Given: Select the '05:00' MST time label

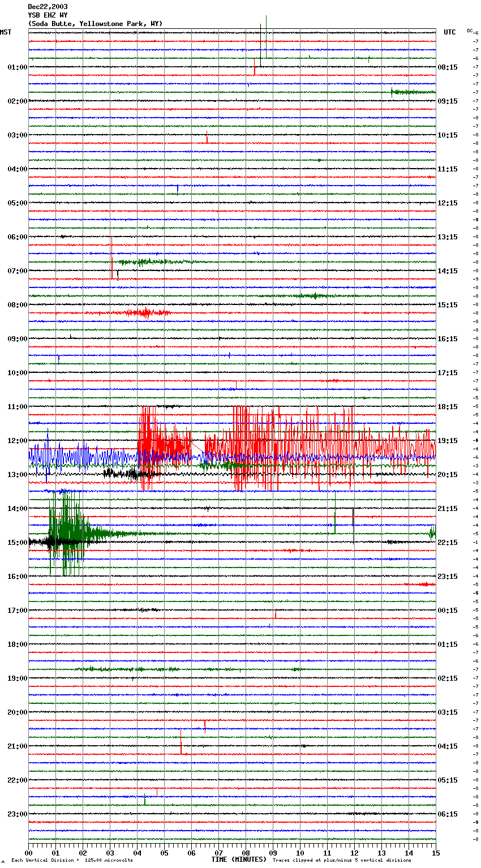Looking at the screenshot, I should [18, 203].
